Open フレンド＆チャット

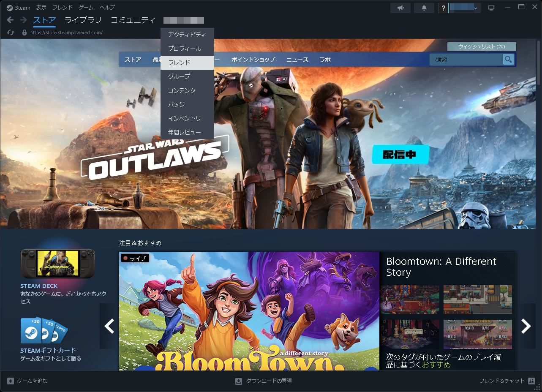(502, 381)
